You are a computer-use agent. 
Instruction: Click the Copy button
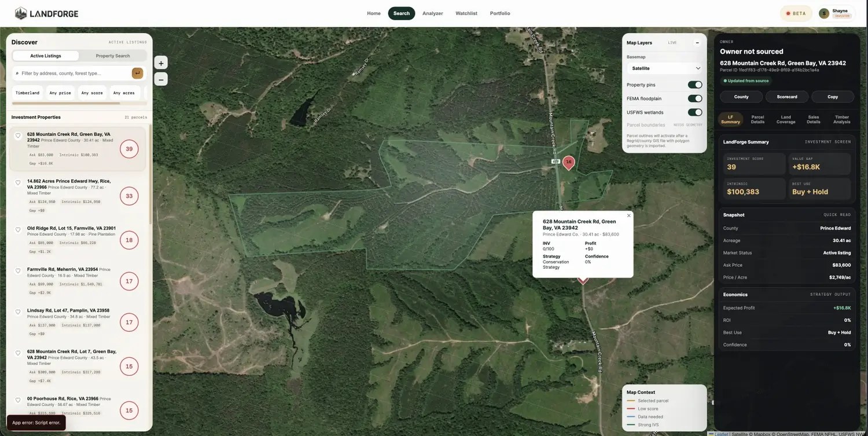(833, 97)
